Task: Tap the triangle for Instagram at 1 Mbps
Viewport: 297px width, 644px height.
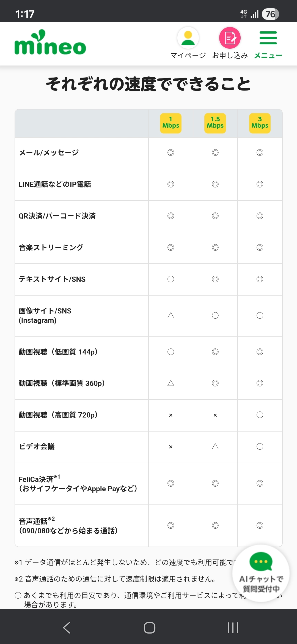Action: click(171, 315)
